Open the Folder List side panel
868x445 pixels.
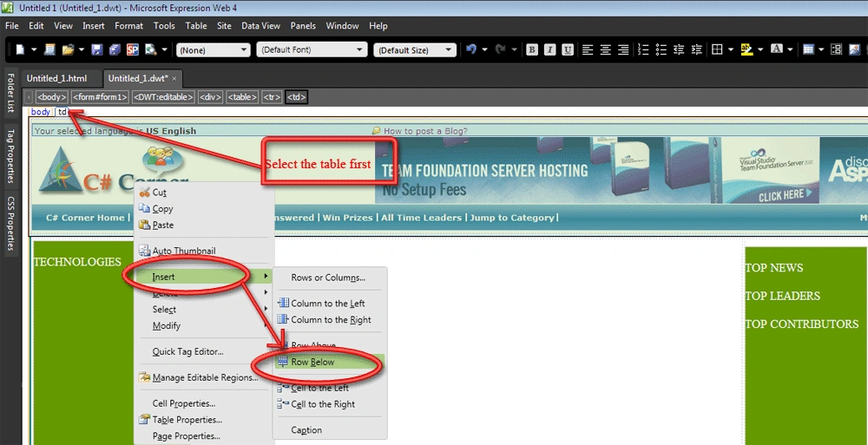coord(10,93)
